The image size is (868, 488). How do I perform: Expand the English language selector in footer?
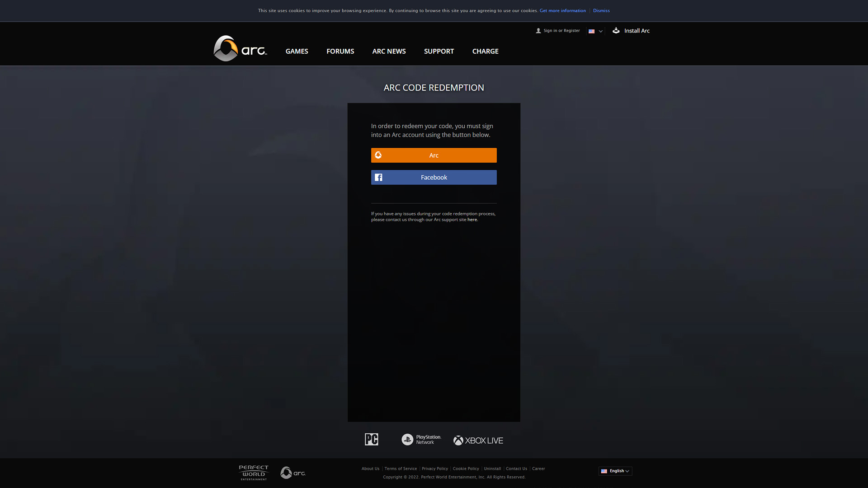615,471
